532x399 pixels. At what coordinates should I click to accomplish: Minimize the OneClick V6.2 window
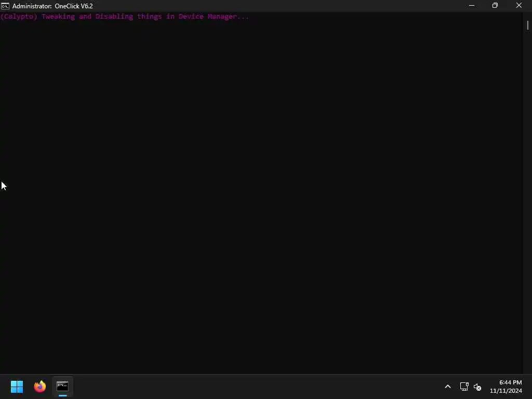click(472, 5)
